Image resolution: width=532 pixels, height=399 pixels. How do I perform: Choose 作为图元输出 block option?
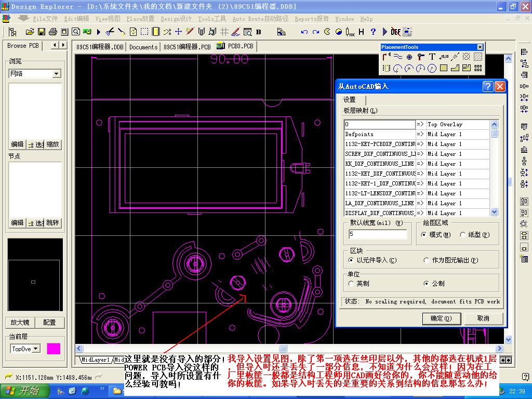pos(427,260)
